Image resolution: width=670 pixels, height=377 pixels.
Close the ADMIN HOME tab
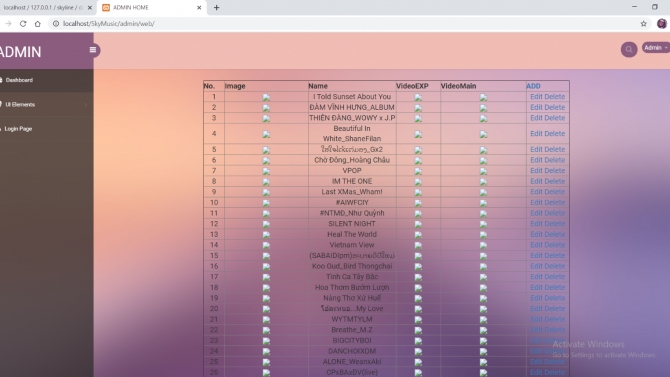pos(199,8)
